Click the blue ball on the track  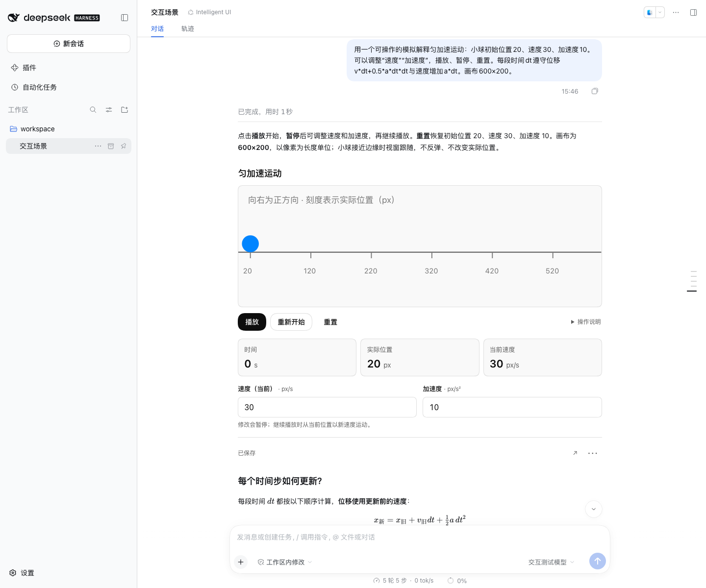click(251, 244)
